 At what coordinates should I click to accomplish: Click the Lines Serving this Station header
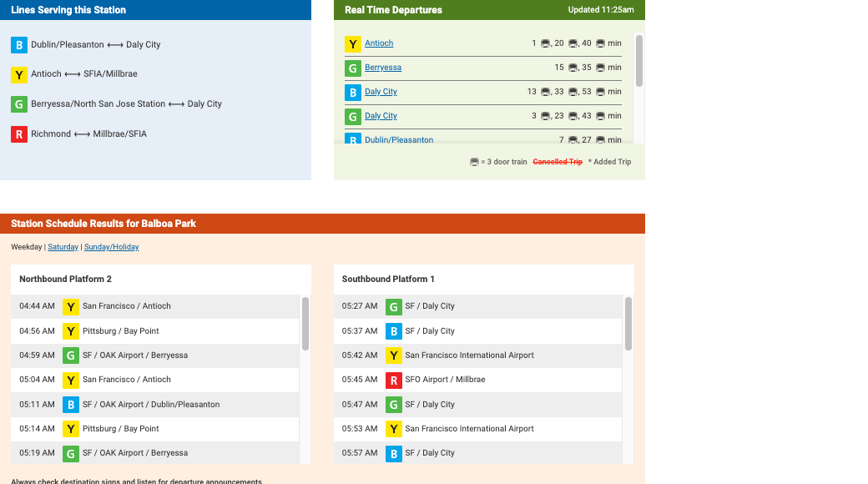click(68, 10)
